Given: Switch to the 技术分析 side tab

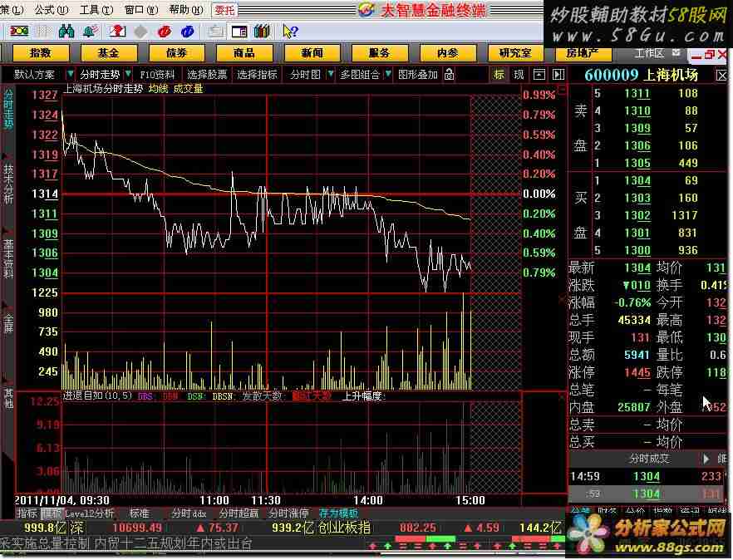Looking at the screenshot, I should pyautogui.click(x=8, y=183).
